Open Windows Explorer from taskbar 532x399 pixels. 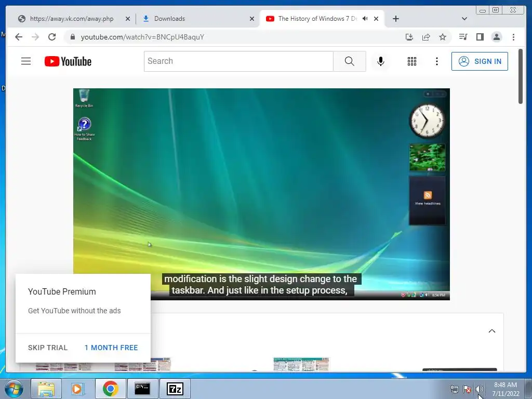pyautogui.click(x=46, y=389)
